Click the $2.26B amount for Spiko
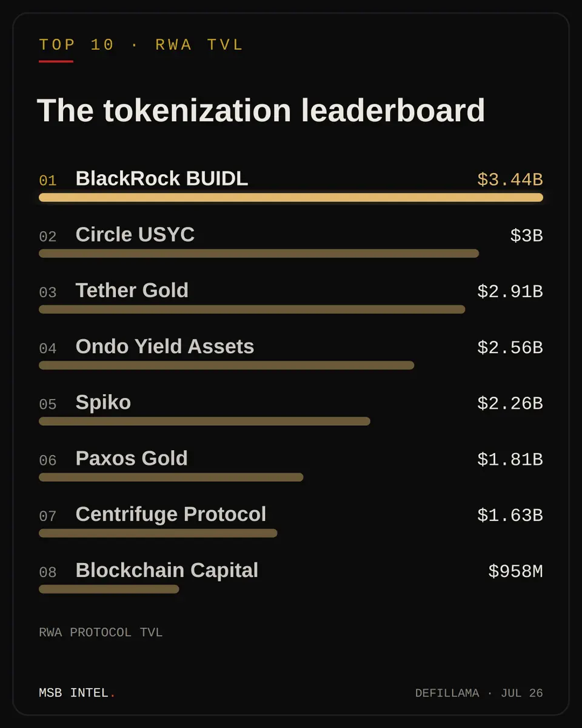The height and width of the screenshot is (728, 582). [x=510, y=403]
